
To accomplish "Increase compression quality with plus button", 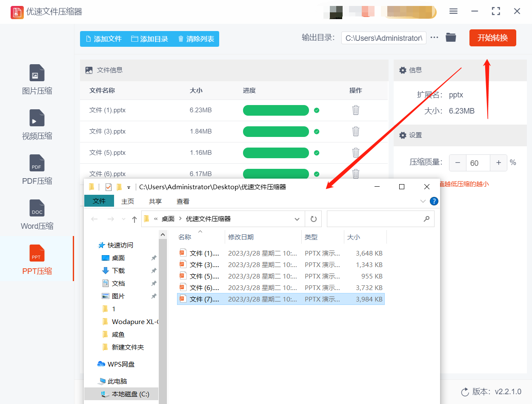I will (498, 163).
